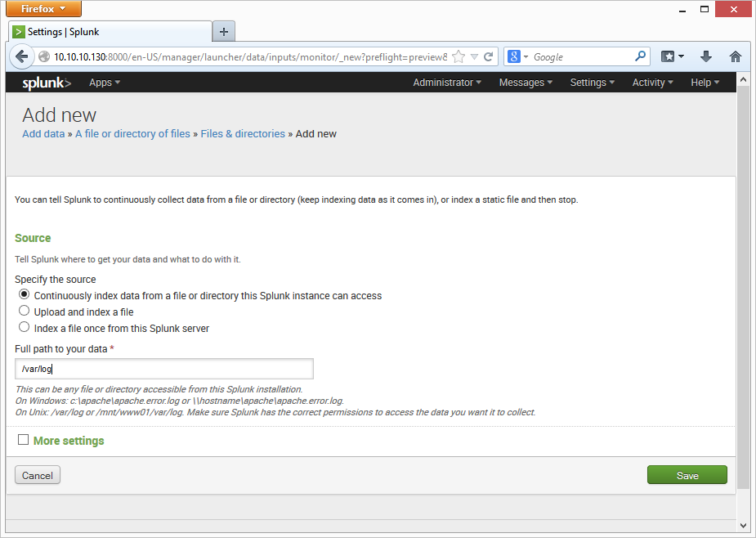Click the Google search engine icon
Image resolution: width=756 pixels, height=538 pixels.
click(514, 56)
